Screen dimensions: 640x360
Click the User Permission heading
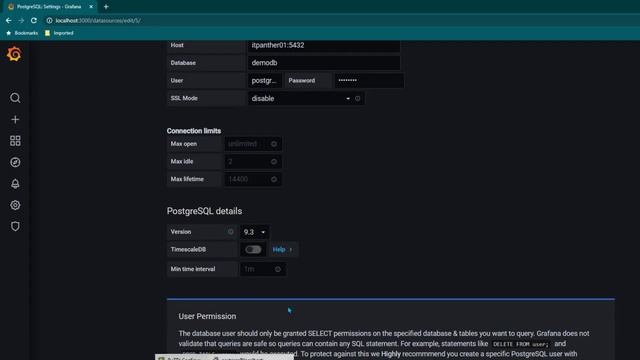(x=207, y=316)
